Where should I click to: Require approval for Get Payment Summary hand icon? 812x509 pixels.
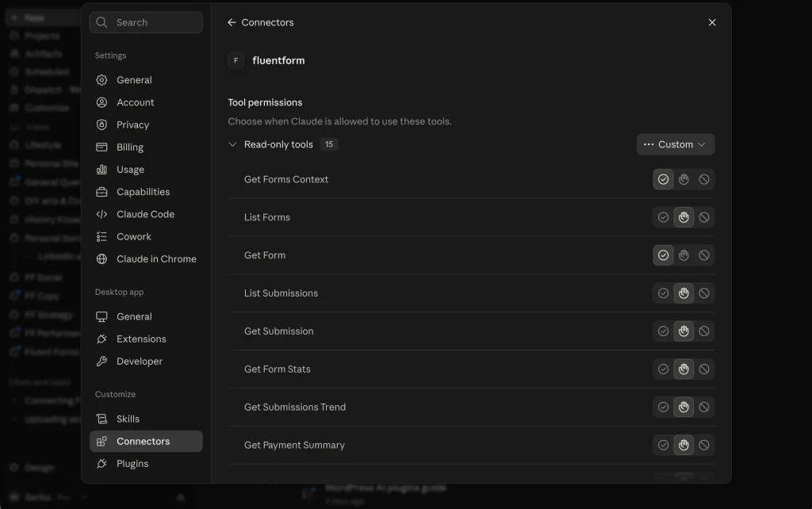click(x=684, y=446)
